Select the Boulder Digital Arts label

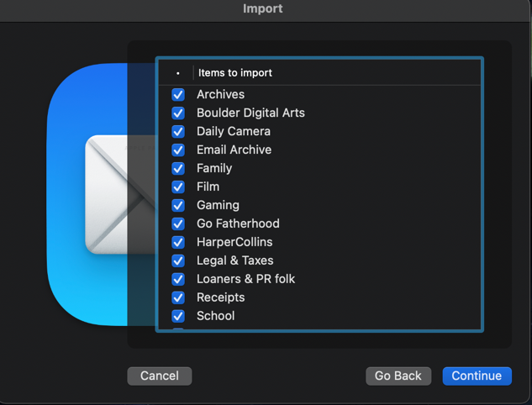(250, 113)
